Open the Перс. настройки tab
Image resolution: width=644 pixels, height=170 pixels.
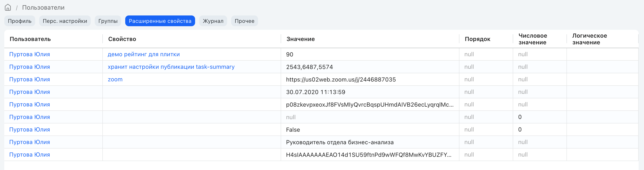(x=65, y=21)
